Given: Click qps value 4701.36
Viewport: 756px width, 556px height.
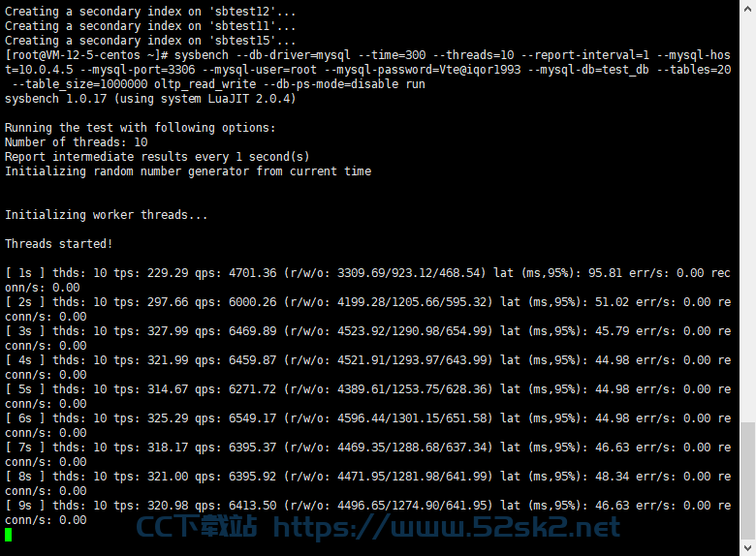Looking at the screenshot, I should pyautogui.click(x=253, y=273).
